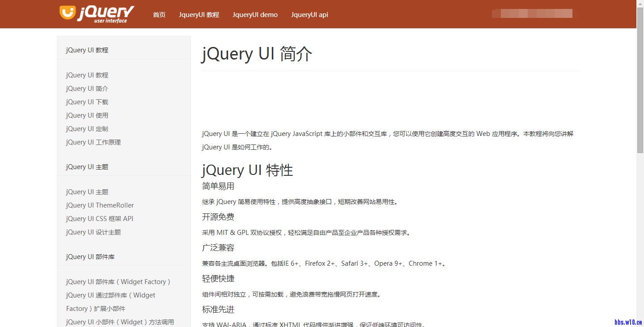Screen dimensions: 644x327
Task: Open JqueryUI api nav item
Action: [x=309, y=15]
